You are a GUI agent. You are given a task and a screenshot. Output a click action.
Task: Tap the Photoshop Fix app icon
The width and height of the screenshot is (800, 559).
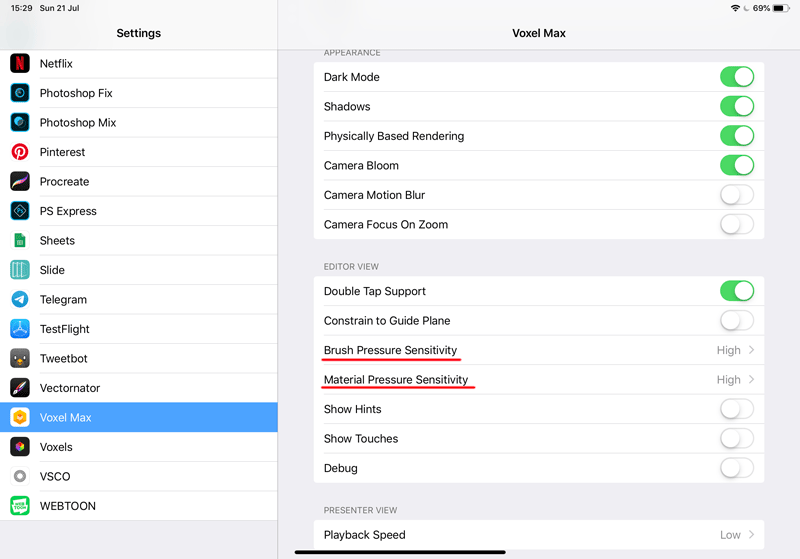pos(20,93)
